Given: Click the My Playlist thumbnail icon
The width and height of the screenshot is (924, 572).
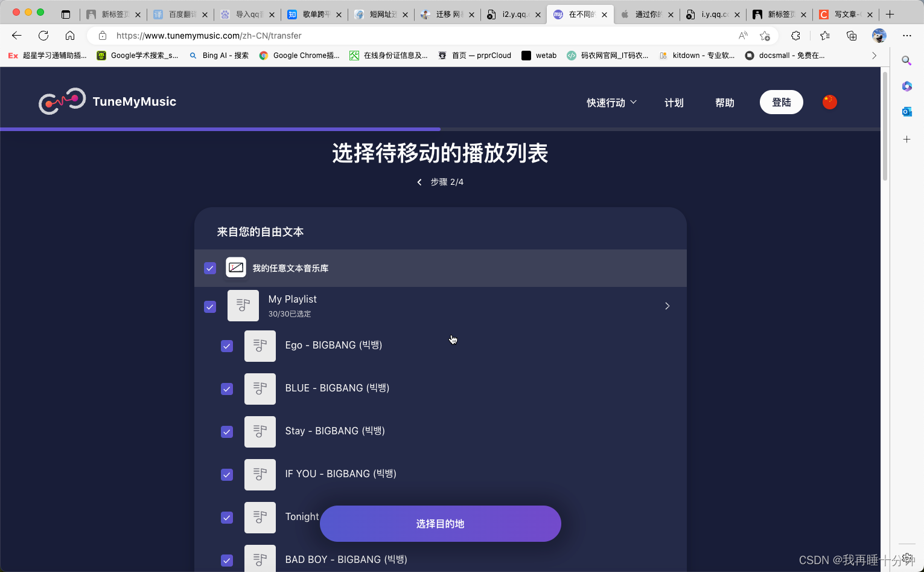Looking at the screenshot, I should [x=243, y=306].
